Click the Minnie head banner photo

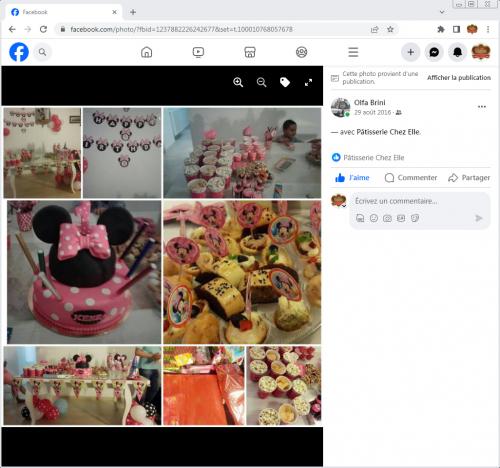point(122,153)
